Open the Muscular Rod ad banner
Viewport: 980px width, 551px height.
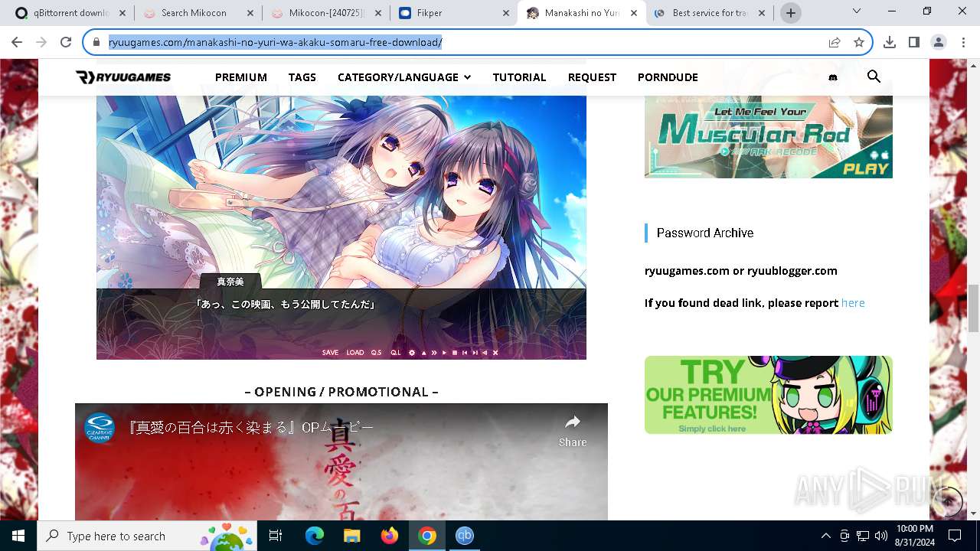click(x=768, y=136)
